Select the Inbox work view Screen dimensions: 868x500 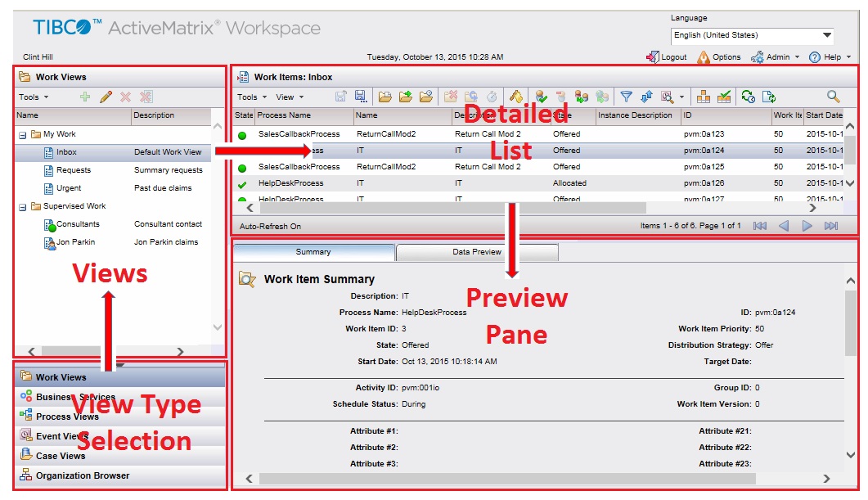click(x=113, y=152)
